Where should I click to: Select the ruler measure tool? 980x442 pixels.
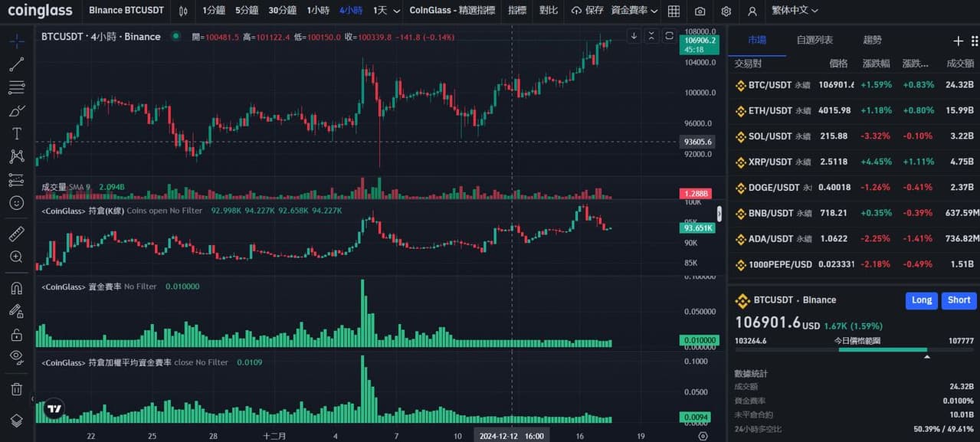coord(17,234)
